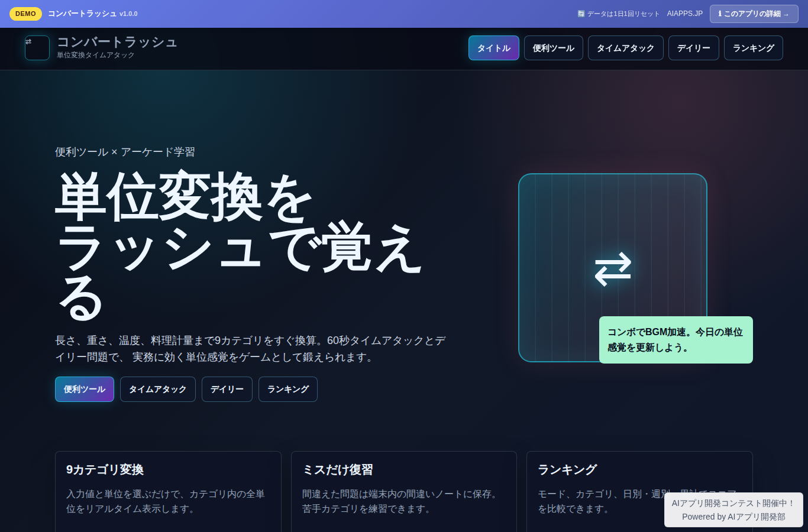Click the yellow DEMO badge
This screenshot has width=808, height=532.
pyautogui.click(x=25, y=14)
